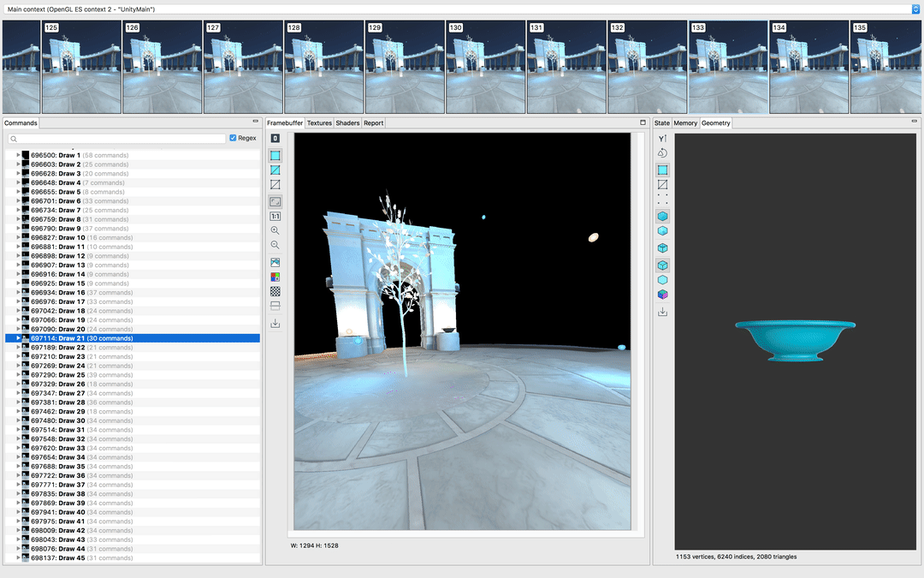Switch geometry view to wireframe mode
Screen dimensions: 924x578
tap(662, 185)
